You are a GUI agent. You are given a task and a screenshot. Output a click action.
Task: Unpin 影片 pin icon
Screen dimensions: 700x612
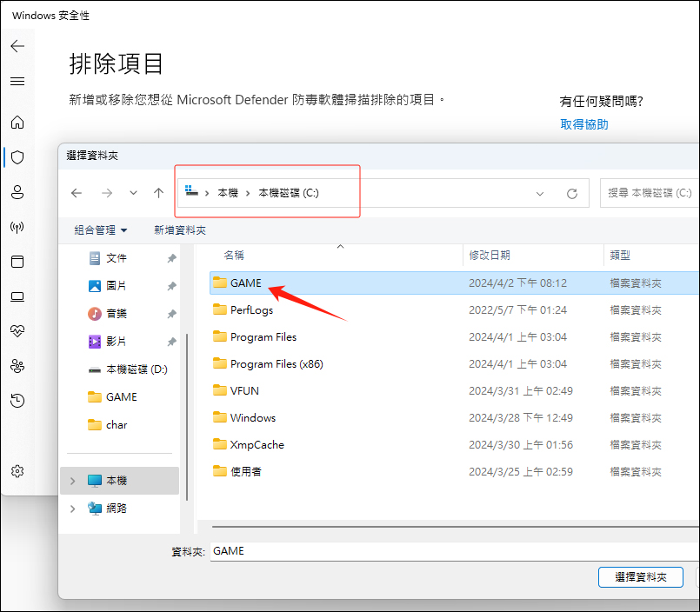171,342
